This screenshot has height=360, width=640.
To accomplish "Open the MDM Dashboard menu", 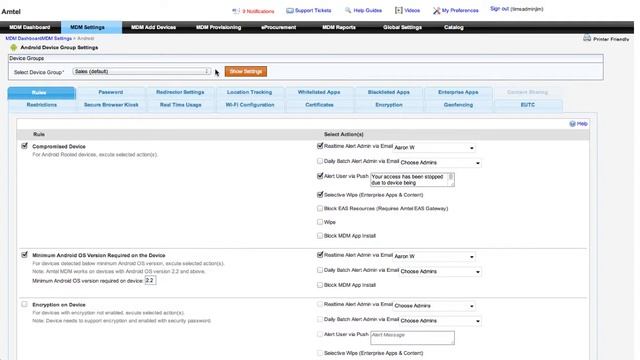I will (x=29, y=27).
